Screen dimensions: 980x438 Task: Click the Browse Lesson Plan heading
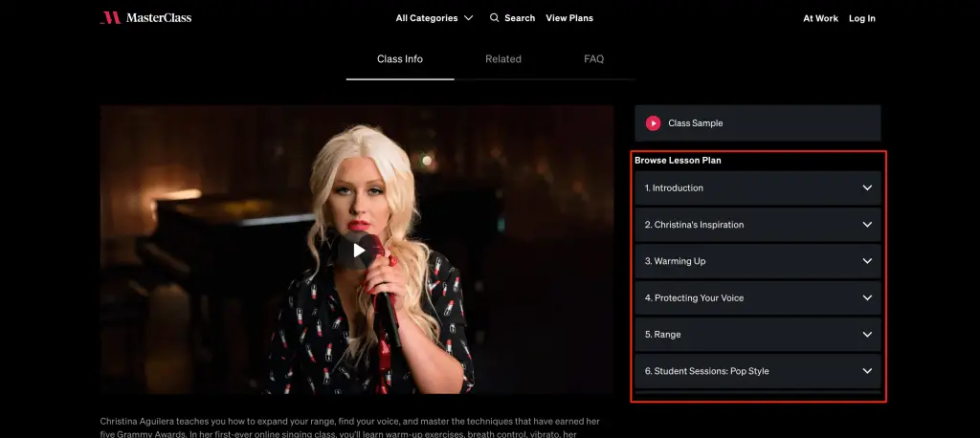coord(678,161)
